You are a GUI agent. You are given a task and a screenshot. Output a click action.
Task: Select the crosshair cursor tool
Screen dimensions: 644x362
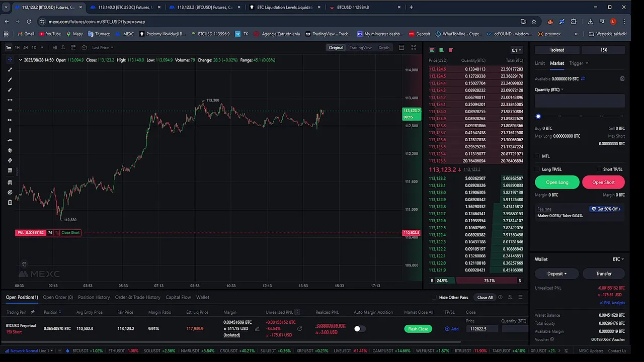coord(10,60)
